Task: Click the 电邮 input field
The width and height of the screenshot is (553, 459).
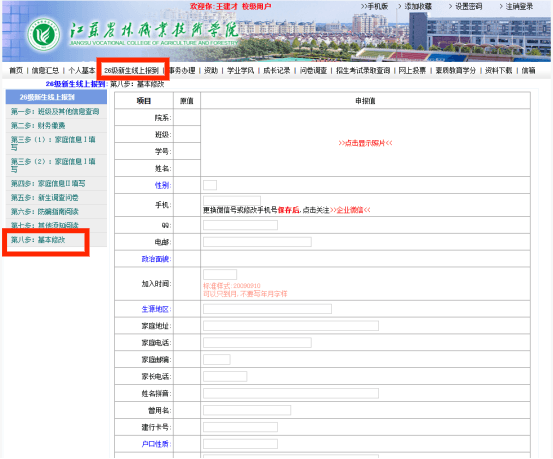Action: (x=257, y=242)
